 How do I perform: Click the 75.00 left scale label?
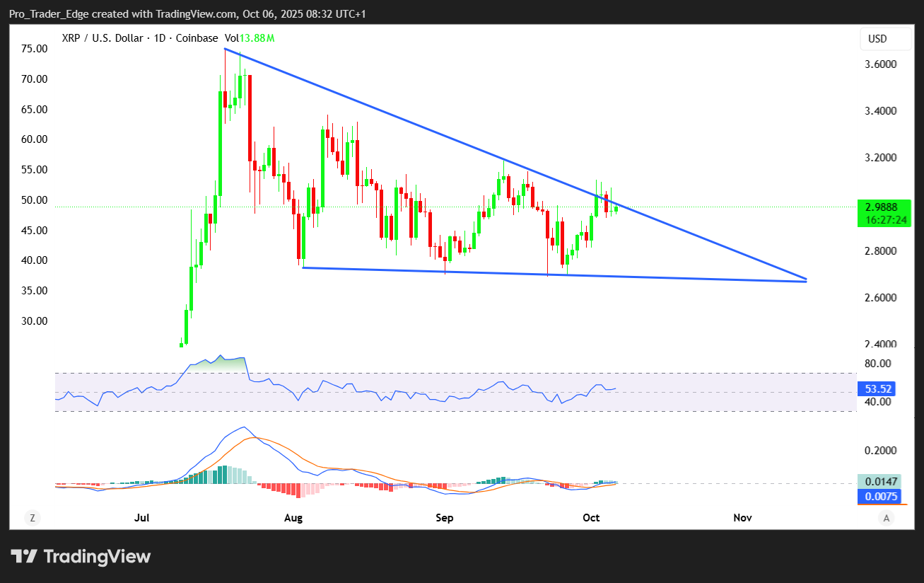(x=34, y=49)
